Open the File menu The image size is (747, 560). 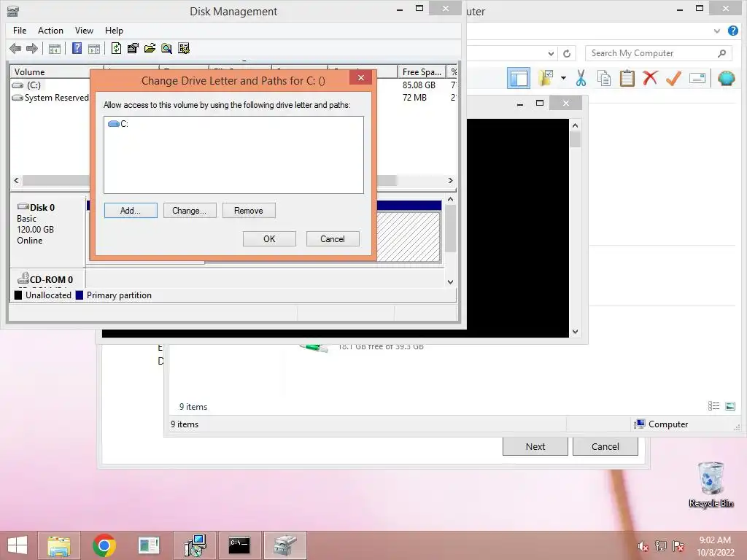pyautogui.click(x=20, y=31)
